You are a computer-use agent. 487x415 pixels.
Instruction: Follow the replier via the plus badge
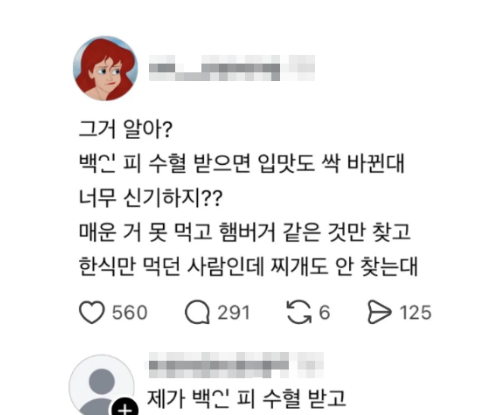coord(125,407)
